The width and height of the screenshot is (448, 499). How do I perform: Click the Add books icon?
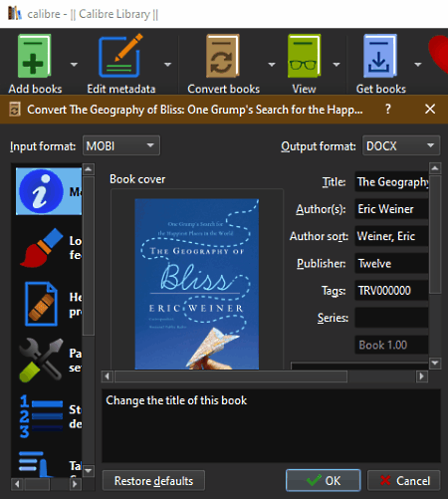pyautogui.click(x=35, y=56)
